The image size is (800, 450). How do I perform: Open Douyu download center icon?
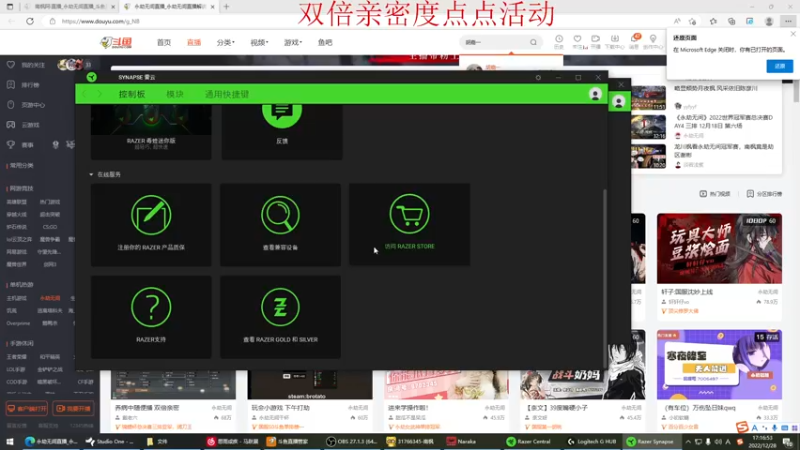point(614,42)
